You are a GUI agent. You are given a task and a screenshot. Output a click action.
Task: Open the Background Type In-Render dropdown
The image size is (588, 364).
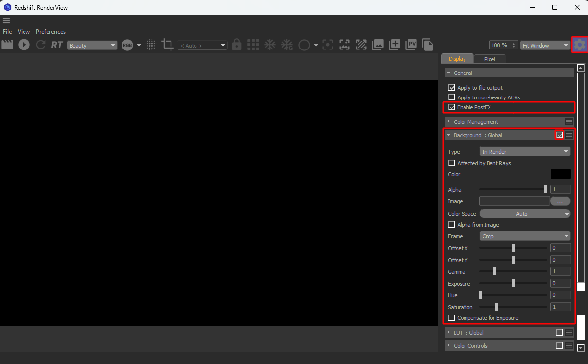(525, 152)
